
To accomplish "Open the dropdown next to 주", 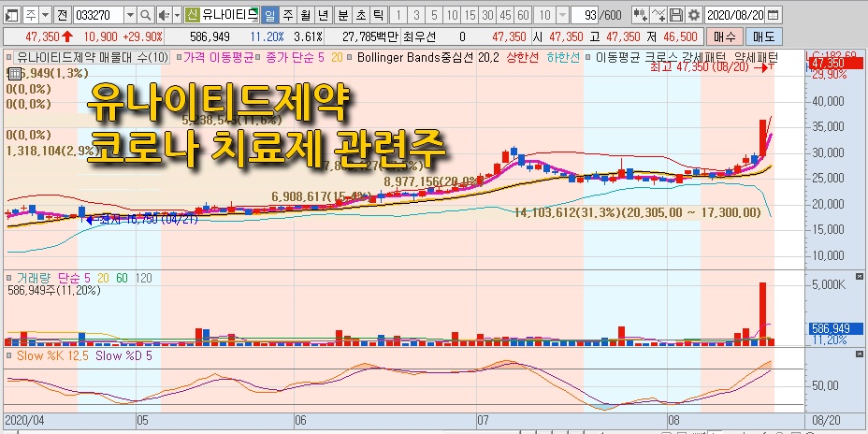I will pyautogui.click(x=46, y=15).
